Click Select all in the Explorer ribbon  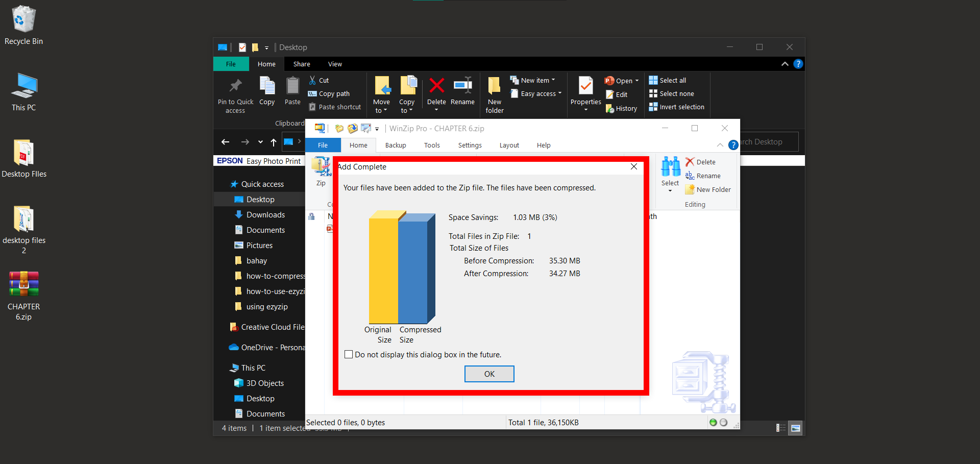click(x=668, y=80)
